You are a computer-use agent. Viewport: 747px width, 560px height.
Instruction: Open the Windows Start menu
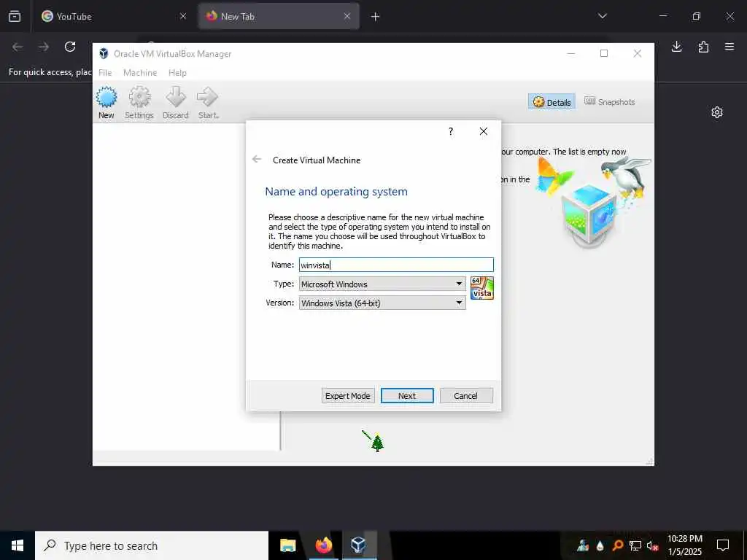18,545
